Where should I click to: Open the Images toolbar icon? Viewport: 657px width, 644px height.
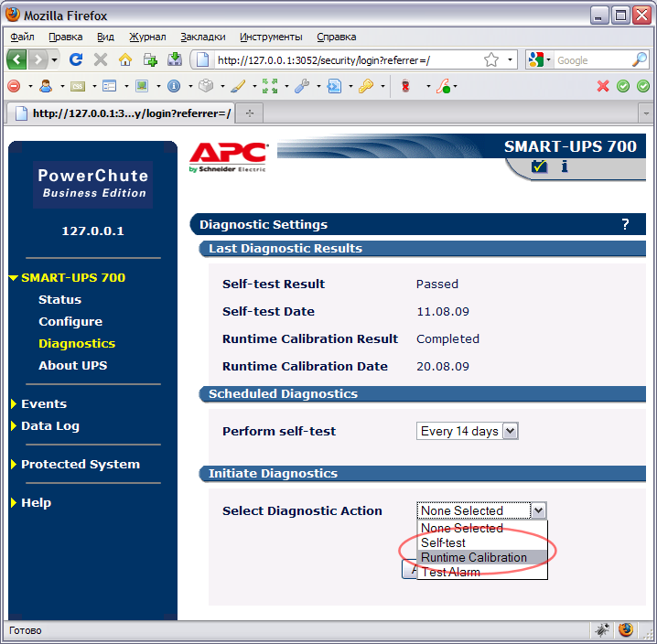tap(142, 86)
